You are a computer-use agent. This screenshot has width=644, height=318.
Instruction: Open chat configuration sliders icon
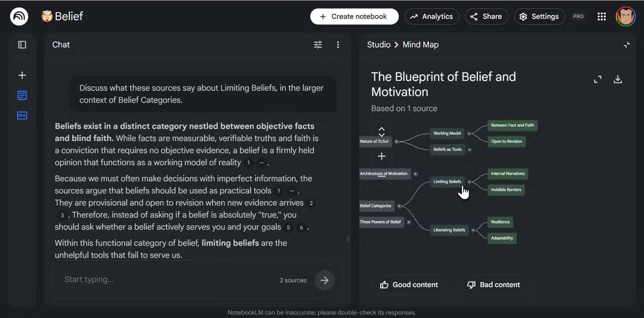(318, 45)
